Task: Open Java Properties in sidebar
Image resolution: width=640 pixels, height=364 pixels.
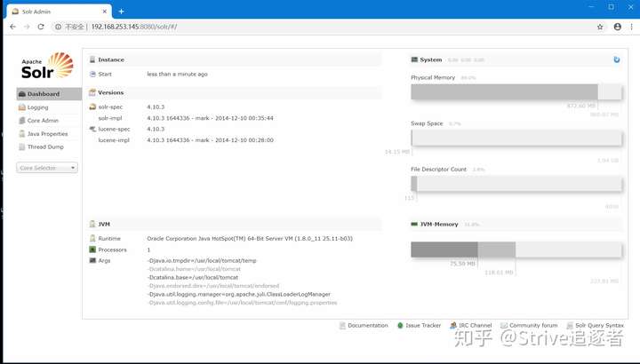Action: (49, 134)
